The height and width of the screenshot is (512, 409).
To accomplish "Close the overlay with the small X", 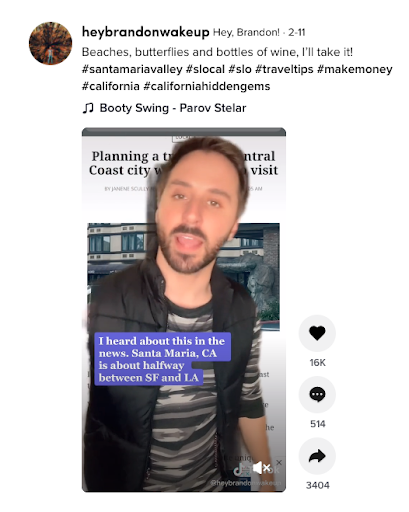I will pyautogui.click(x=279, y=463).
